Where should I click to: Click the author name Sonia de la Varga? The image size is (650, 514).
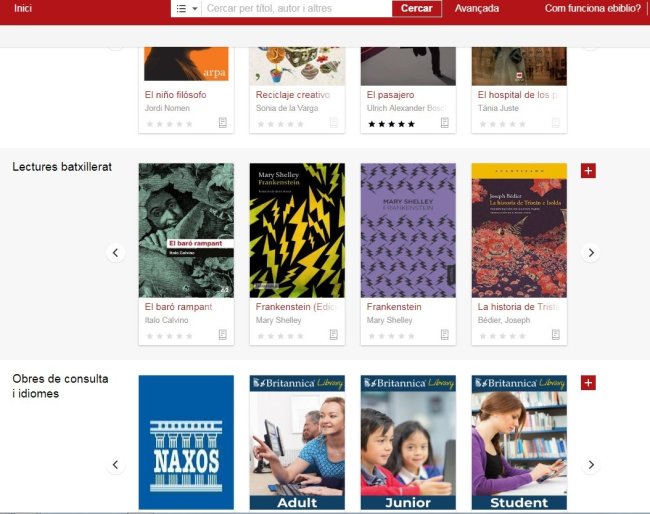point(287,108)
